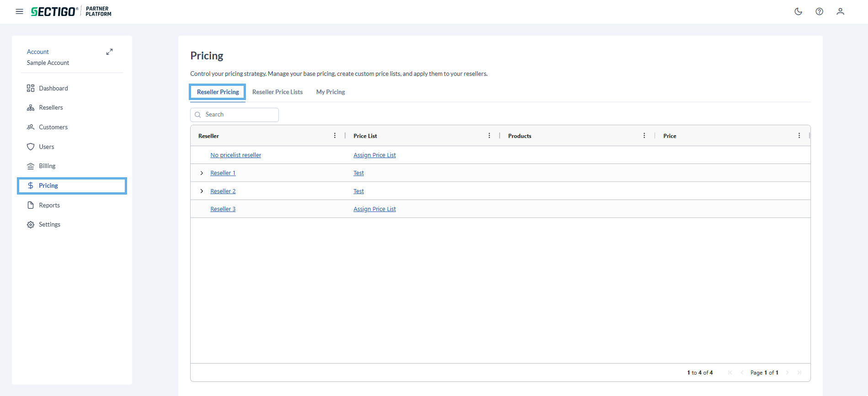
Task: Click the search magnifier icon
Action: [198, 115]
